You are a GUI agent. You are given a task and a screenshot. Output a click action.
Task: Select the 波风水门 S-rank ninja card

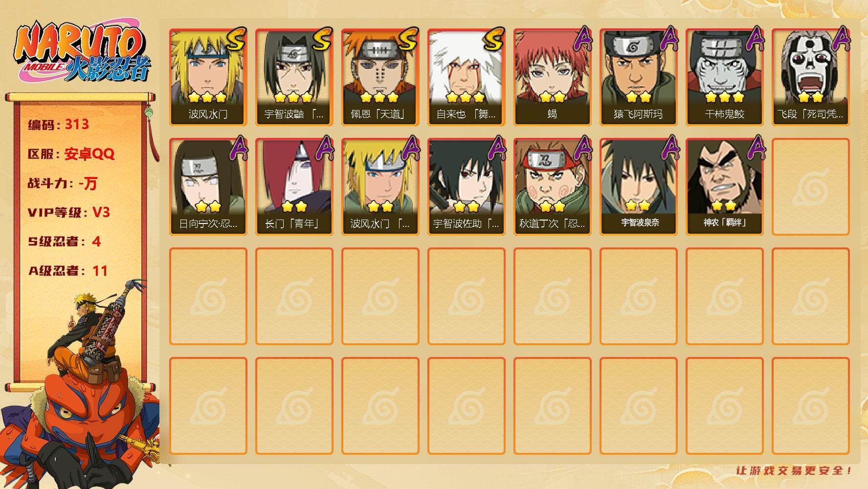click(x=208, y=77)
